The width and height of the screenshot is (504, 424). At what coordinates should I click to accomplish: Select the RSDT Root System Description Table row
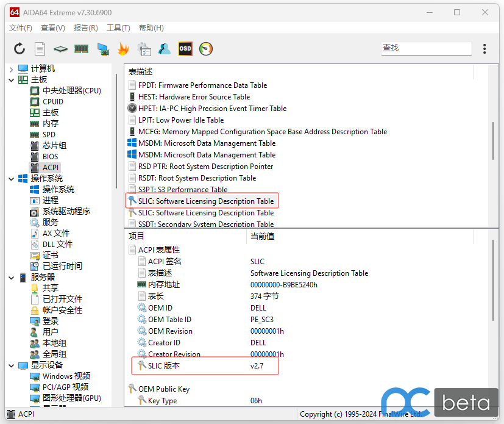click(x=192, y=178)
